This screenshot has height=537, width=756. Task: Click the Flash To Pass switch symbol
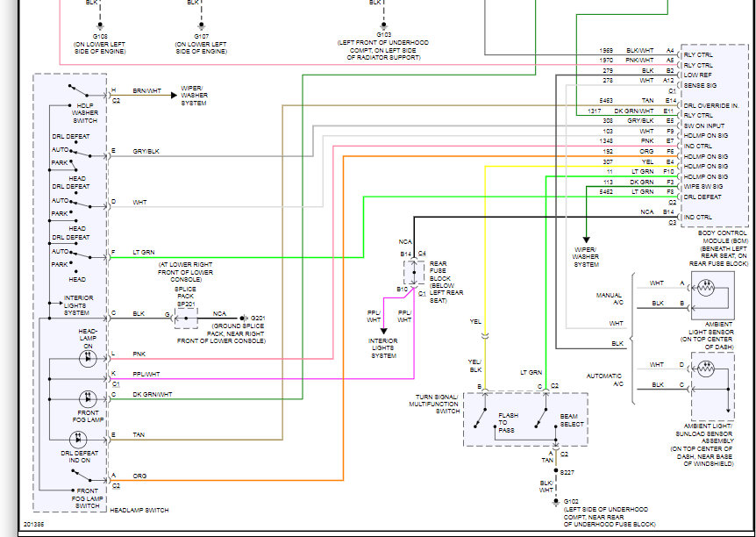tap(480, 418)
